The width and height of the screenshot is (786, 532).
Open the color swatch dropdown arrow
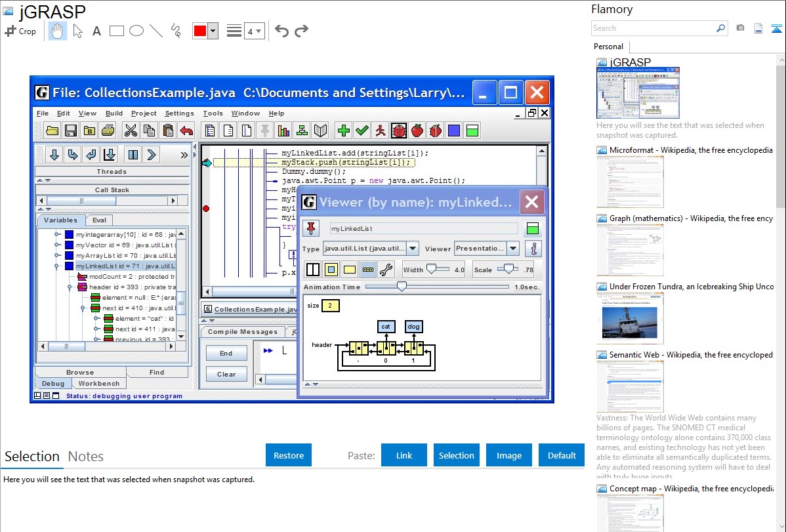click(x=213, y=31)
